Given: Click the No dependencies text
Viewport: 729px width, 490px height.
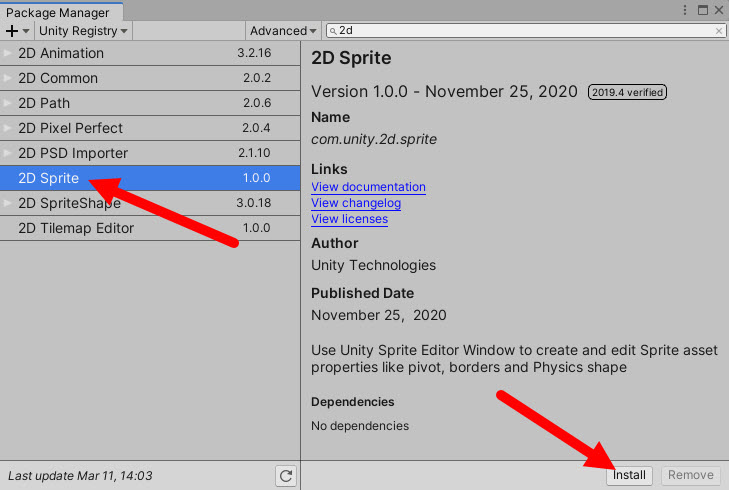Looking at the screenshot, I should coord(360,426).
